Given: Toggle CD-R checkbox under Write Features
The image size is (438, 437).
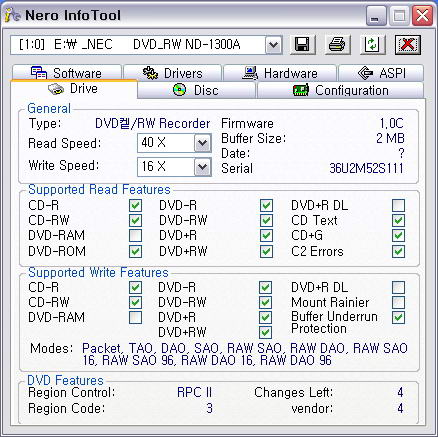Looking at the screenshot, I should pos(135,287).
